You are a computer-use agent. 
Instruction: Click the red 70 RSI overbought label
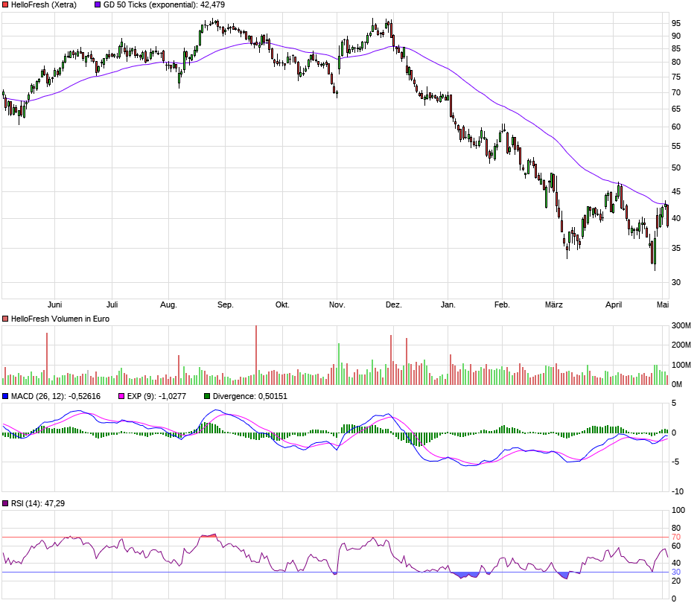coord(676,537)
